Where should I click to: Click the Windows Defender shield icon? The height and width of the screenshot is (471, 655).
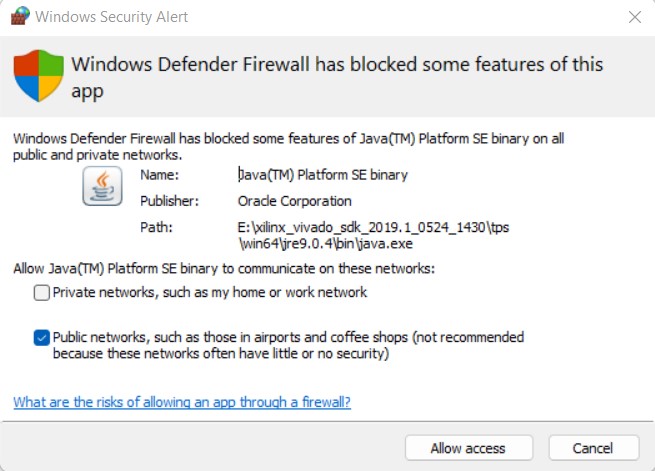(39, 76)
